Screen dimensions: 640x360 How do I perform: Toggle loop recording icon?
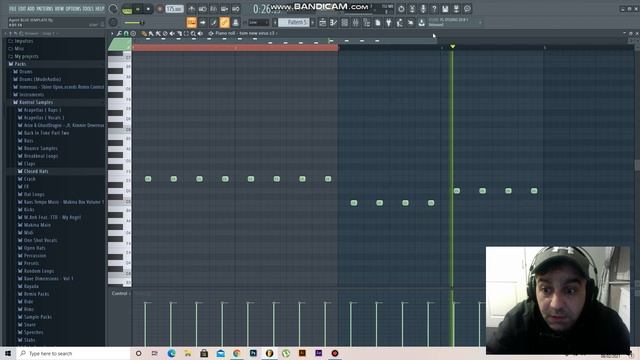[236, 9]
